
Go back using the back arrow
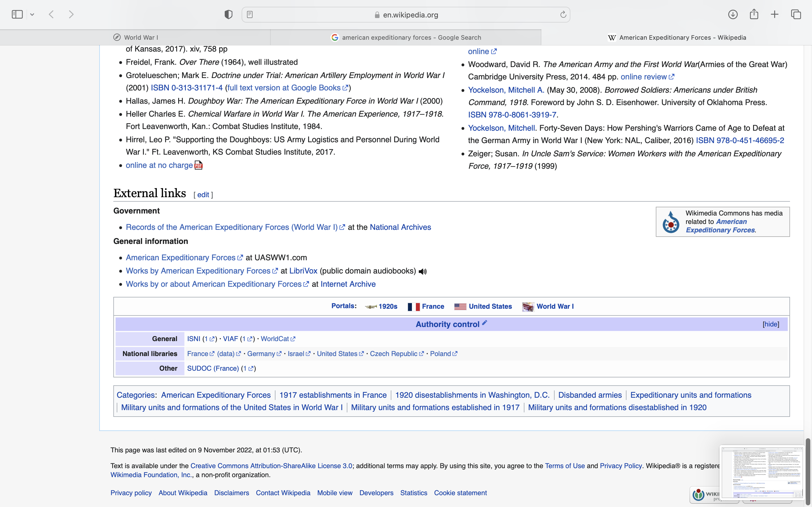pos(51,14)
